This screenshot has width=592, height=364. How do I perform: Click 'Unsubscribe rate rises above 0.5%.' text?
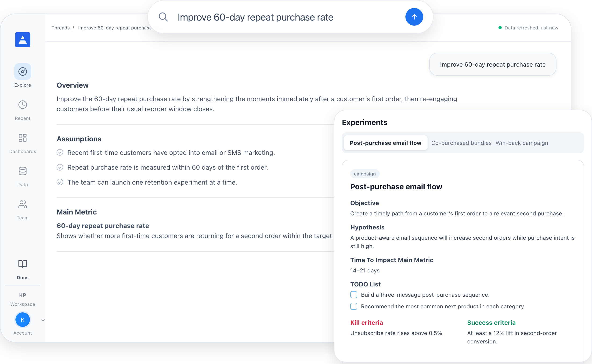[397, 333]
